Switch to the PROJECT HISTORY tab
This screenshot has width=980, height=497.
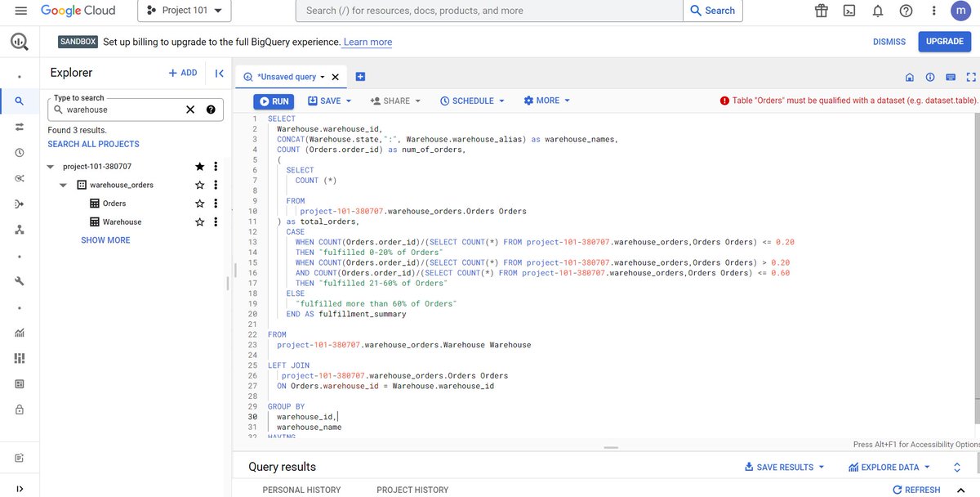point(412,490)
